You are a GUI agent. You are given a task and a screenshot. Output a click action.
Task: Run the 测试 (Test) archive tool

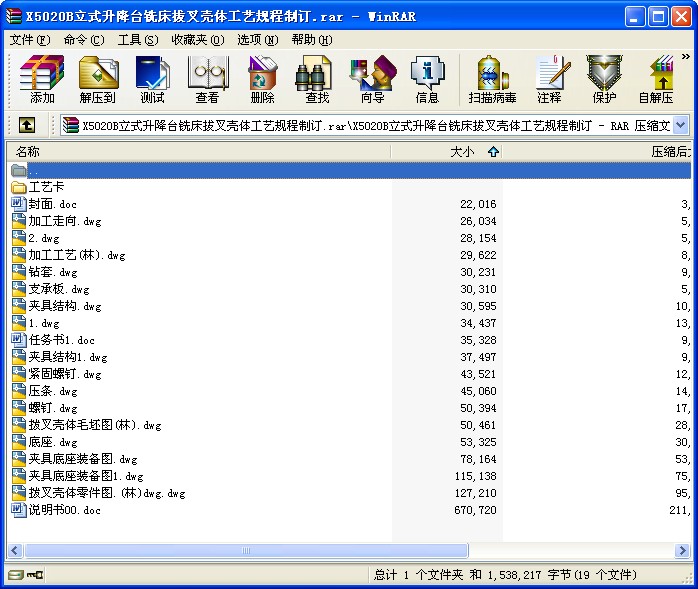[152, 79]
